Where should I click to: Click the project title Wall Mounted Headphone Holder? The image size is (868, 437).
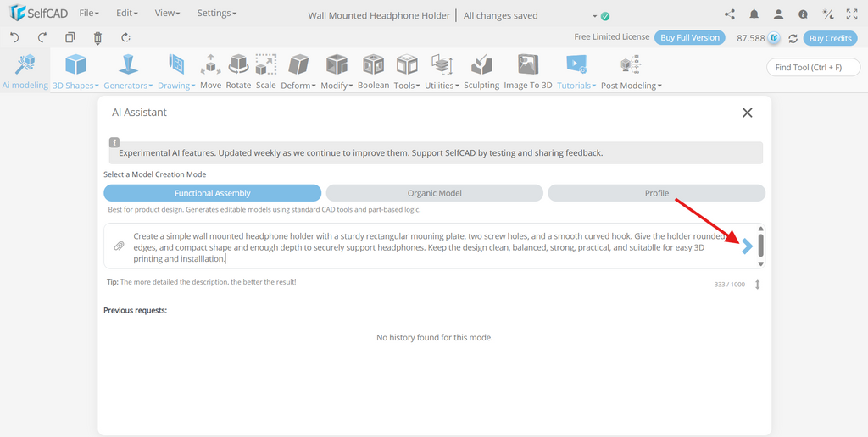[x=379, y=15]
